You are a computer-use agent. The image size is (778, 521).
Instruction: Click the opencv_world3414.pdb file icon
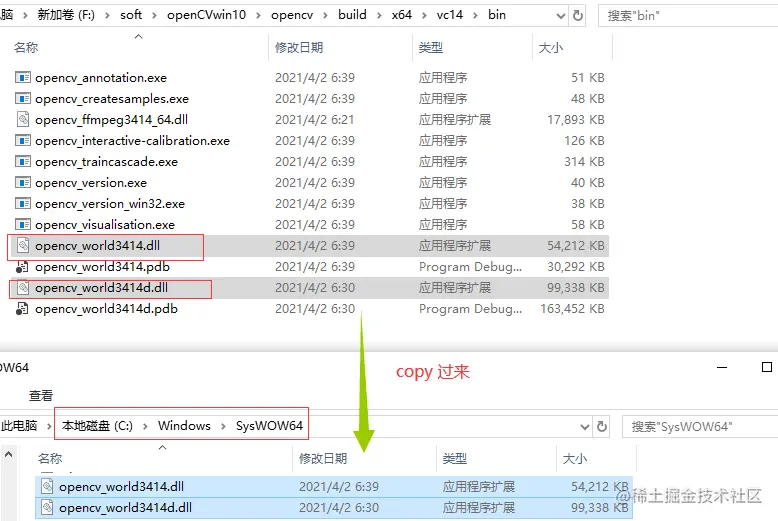point(22,266)
